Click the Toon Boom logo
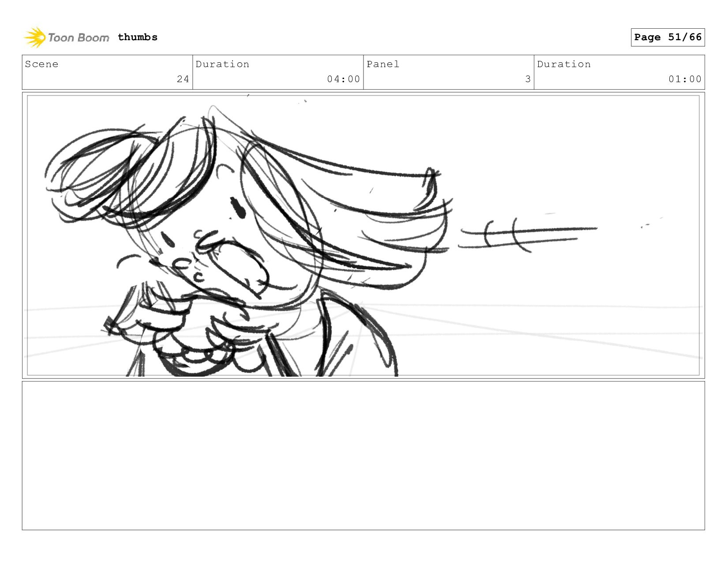This screenshot has width=728, height=563. pyautogui.click(x=66, y=38)
